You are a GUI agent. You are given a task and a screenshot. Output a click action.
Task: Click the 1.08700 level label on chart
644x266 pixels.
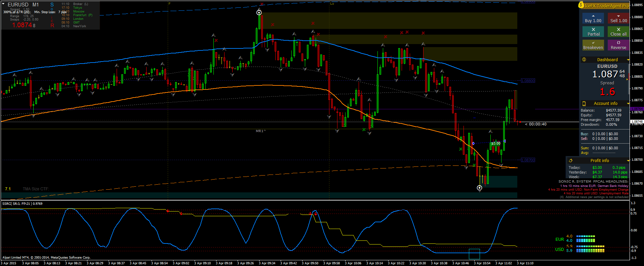(528, 160)
